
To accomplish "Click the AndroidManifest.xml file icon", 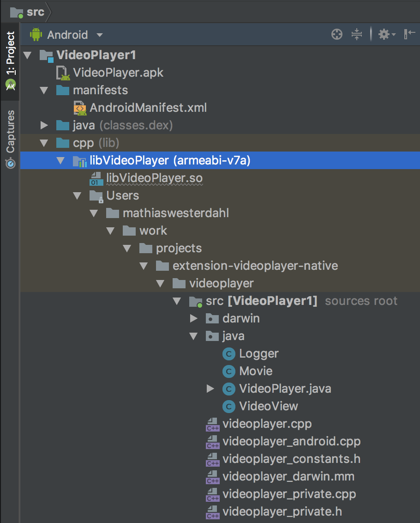I will (x=80, y=108).
